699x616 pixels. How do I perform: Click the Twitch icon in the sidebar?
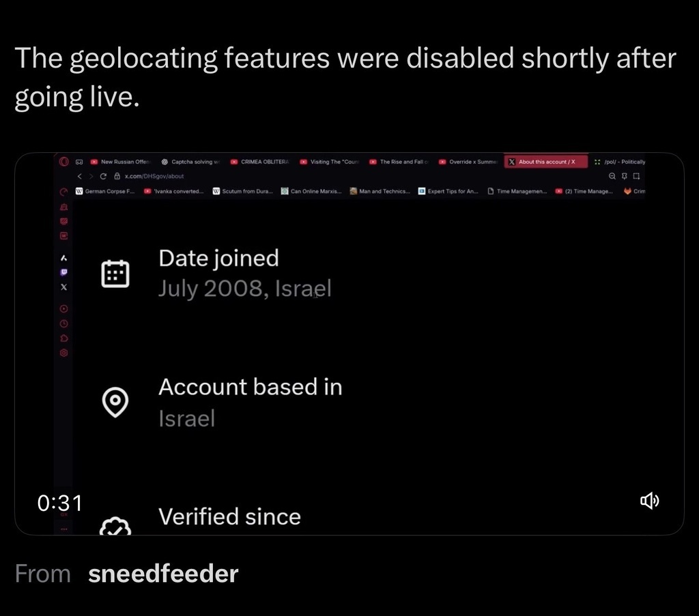(x=64, y=272)
